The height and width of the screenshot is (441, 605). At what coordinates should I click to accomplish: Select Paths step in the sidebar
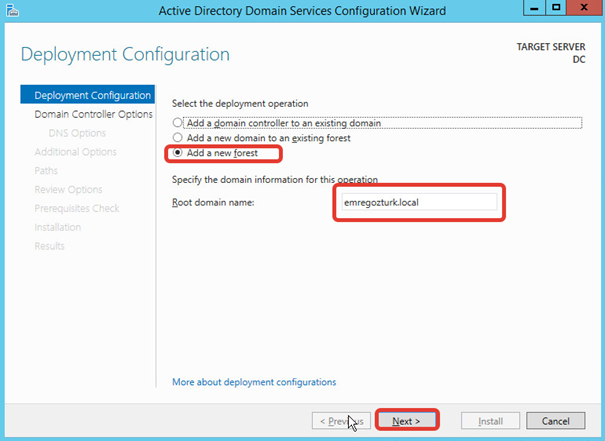coord(46,171)
